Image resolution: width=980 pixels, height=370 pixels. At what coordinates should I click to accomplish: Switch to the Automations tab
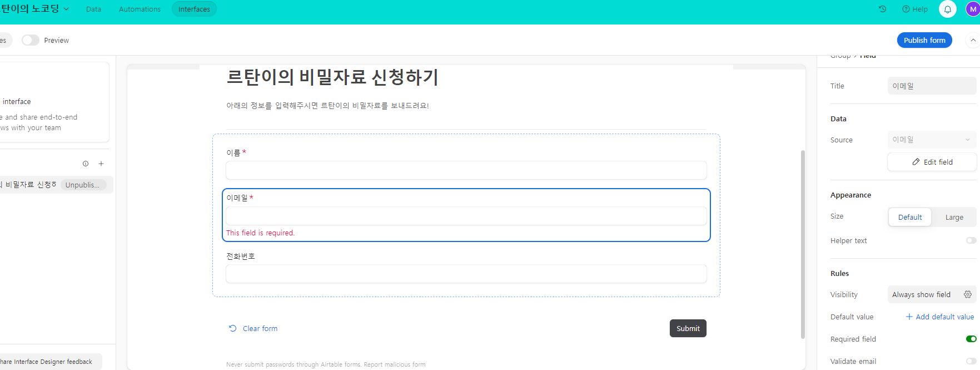(140, 9)
